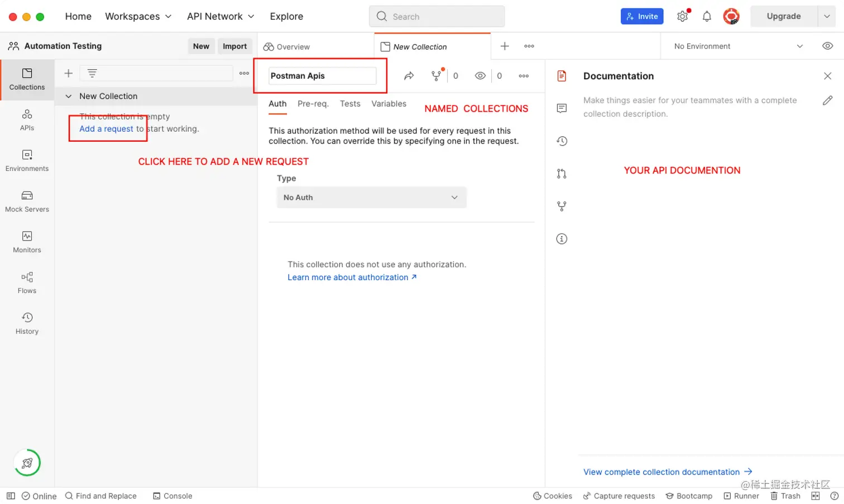
Task: Click the Online status indicator
Action: [39, 496]
